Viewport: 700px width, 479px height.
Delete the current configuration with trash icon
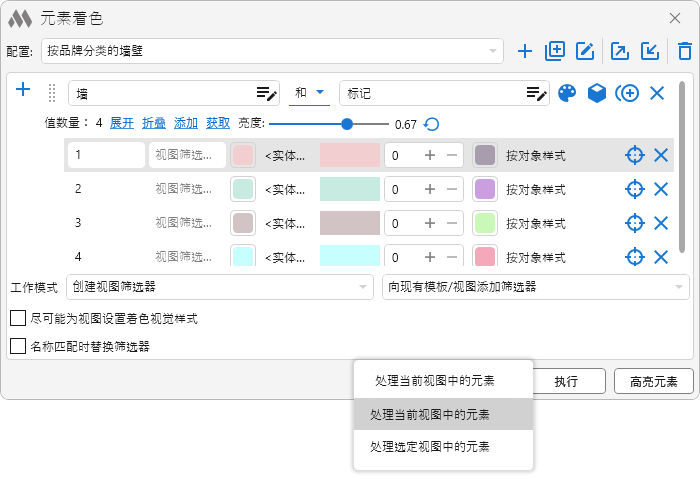click(684, 51)
